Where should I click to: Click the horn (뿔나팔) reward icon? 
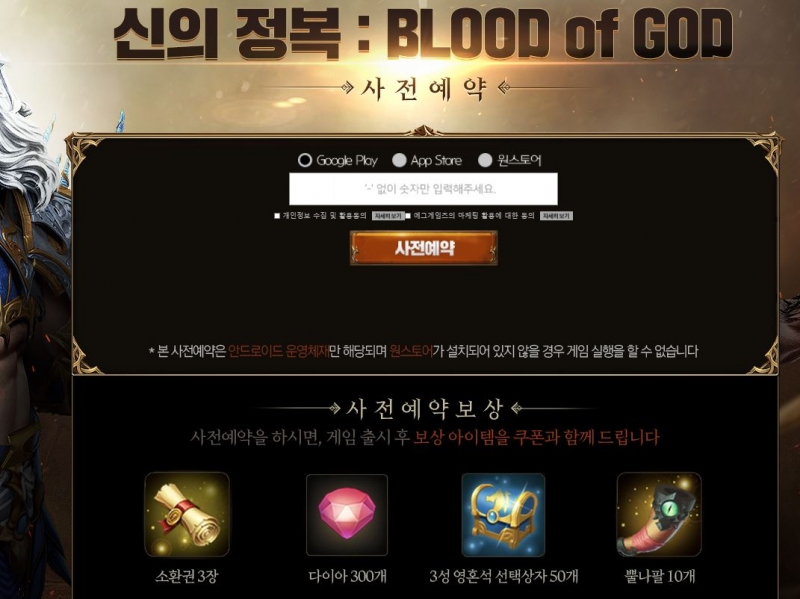point(659,514)
